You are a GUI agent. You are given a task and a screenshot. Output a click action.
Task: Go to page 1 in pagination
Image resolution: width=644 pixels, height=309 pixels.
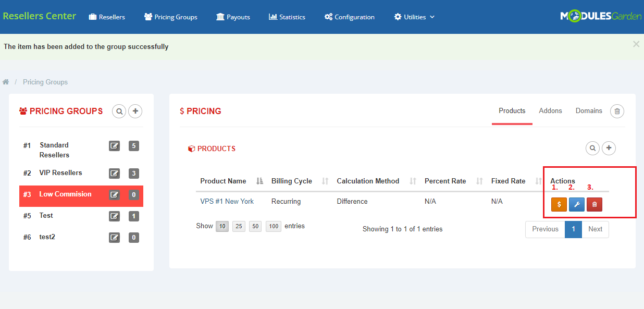coord(574,229)
